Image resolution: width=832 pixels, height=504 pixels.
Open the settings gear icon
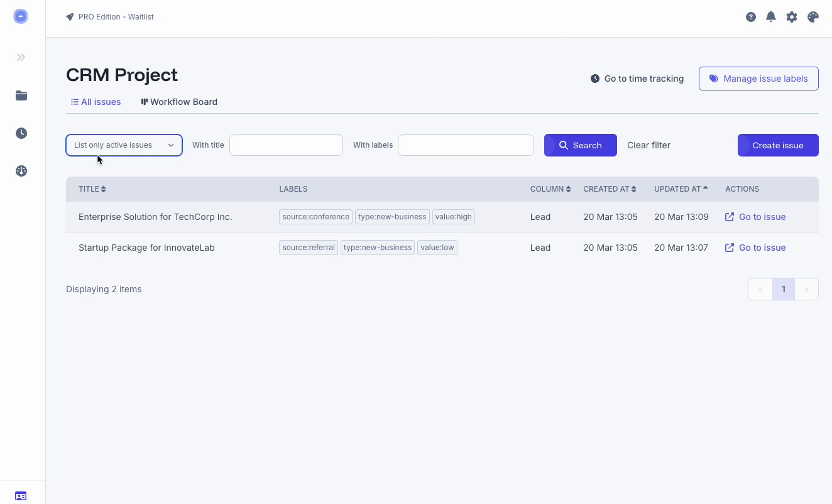[792, 17]
